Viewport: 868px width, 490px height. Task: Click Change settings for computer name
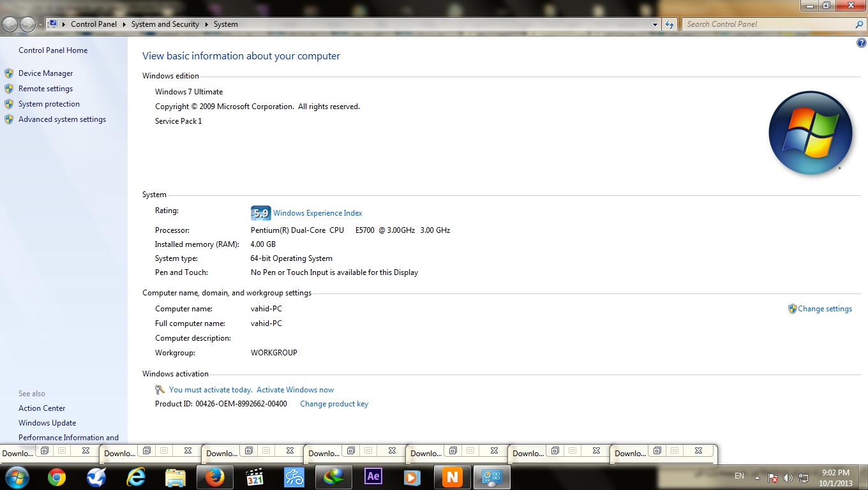point(825,309)
